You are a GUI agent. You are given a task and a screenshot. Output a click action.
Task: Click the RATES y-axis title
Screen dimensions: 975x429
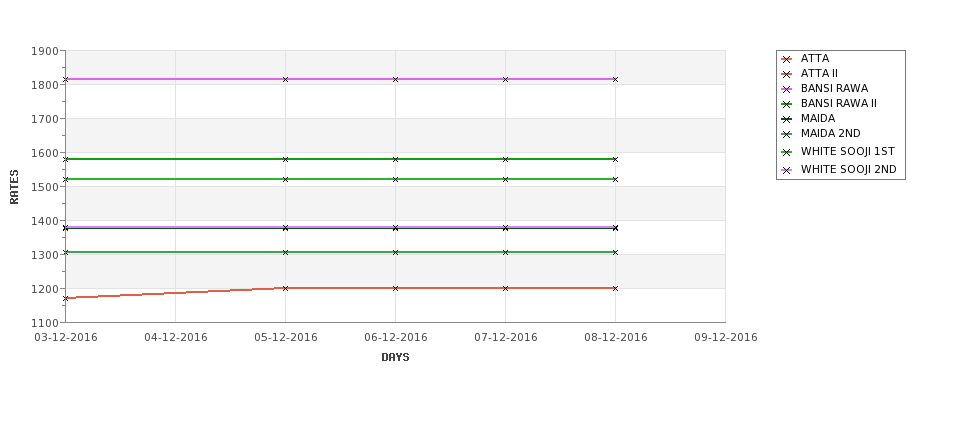tap(14, 187)
